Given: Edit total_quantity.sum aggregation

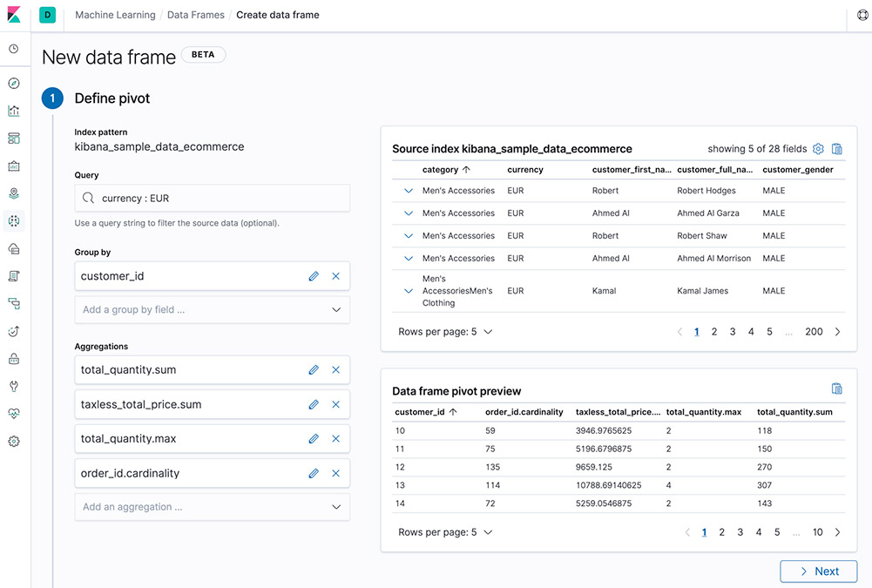Looking at the screenshot, I should coord(314,370).
